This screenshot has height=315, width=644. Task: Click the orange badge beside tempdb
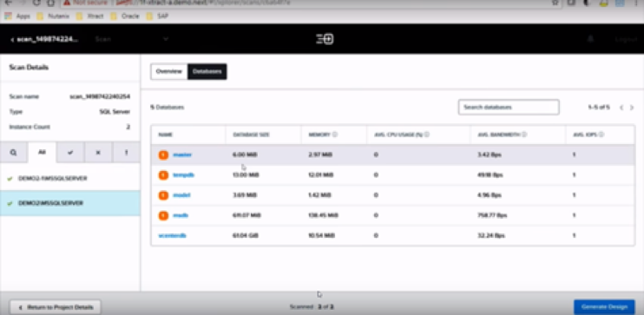[163, 175]
